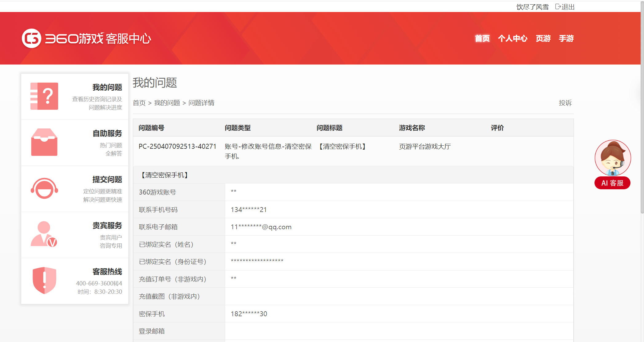Open the 自助服务 sidebar heading
Screen dimensions: 644x342
(107, 133)
